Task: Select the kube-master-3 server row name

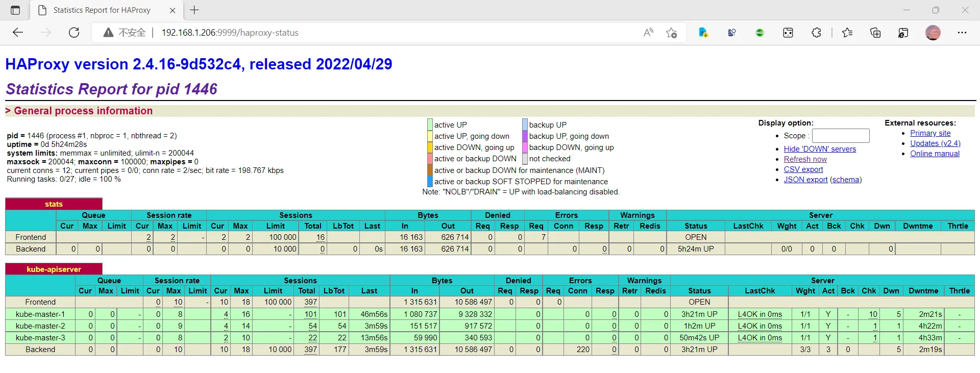Action: (x=40, y=338)
